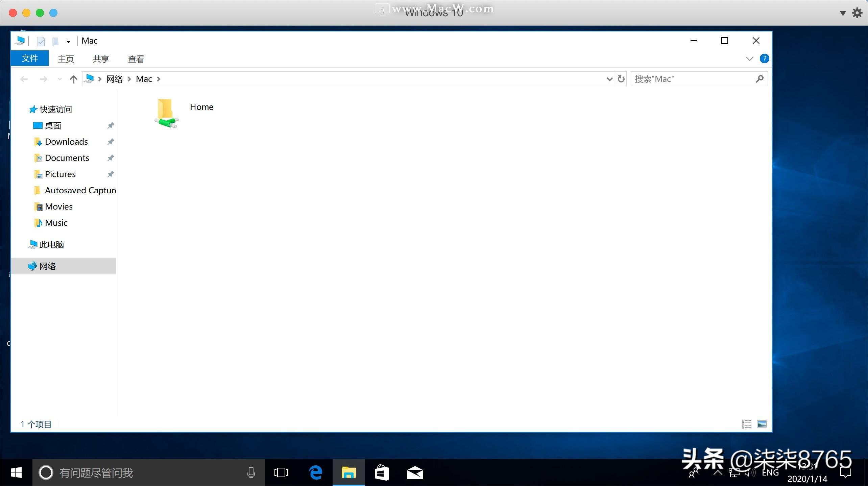The image size is (868, 486).
Task: Expand the ribbon with chevron
Action: click(749, 59)
